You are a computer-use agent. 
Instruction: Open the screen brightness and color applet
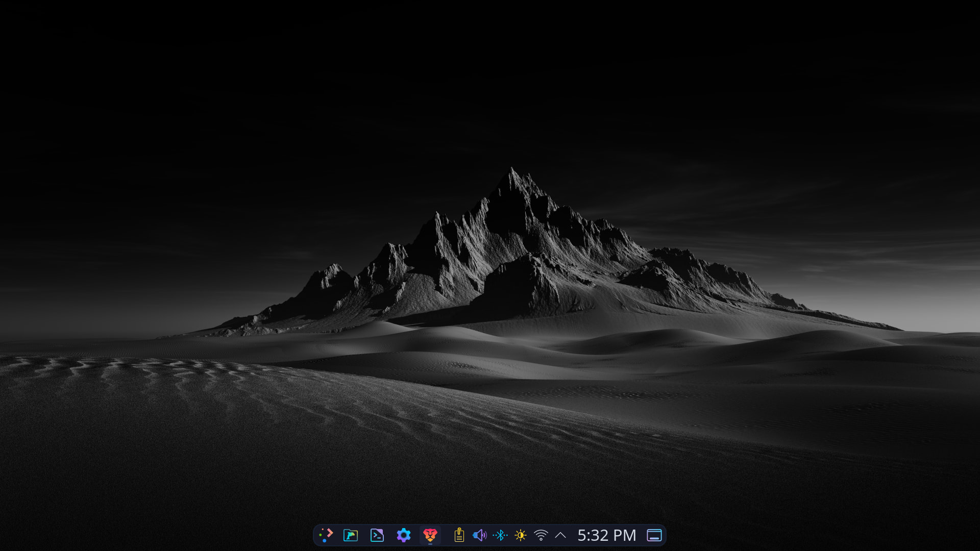coord(521,535)
